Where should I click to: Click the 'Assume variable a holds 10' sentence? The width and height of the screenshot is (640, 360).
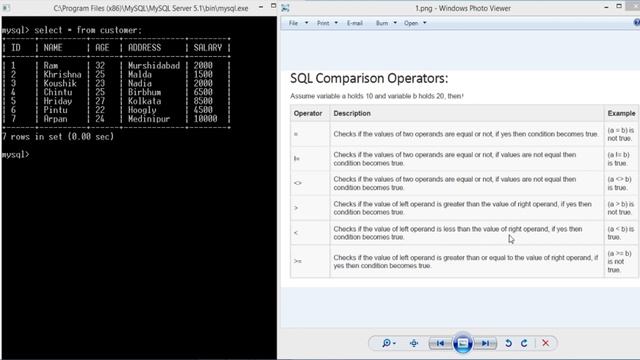coord(377,96)
